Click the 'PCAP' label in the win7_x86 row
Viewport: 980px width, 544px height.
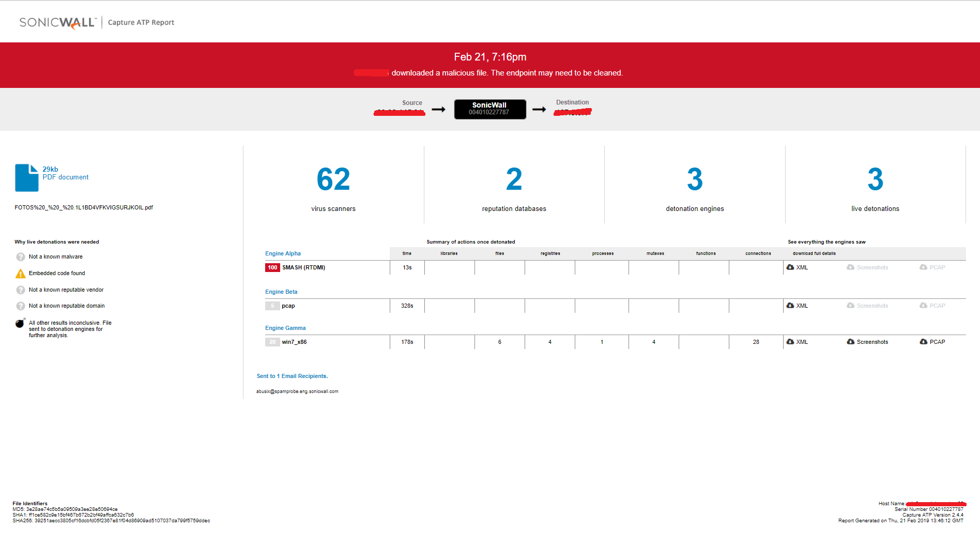click(x=937, y=342)
